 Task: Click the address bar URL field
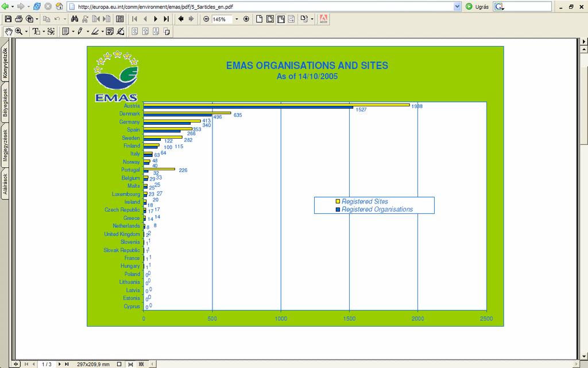[x=265, y=6]
